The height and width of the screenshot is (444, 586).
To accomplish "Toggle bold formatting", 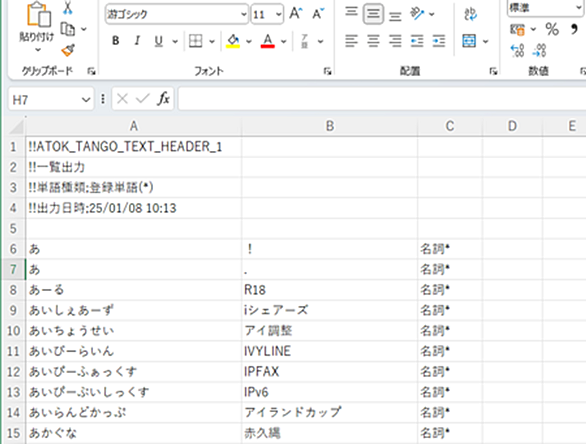I will (x=116, y=40).
